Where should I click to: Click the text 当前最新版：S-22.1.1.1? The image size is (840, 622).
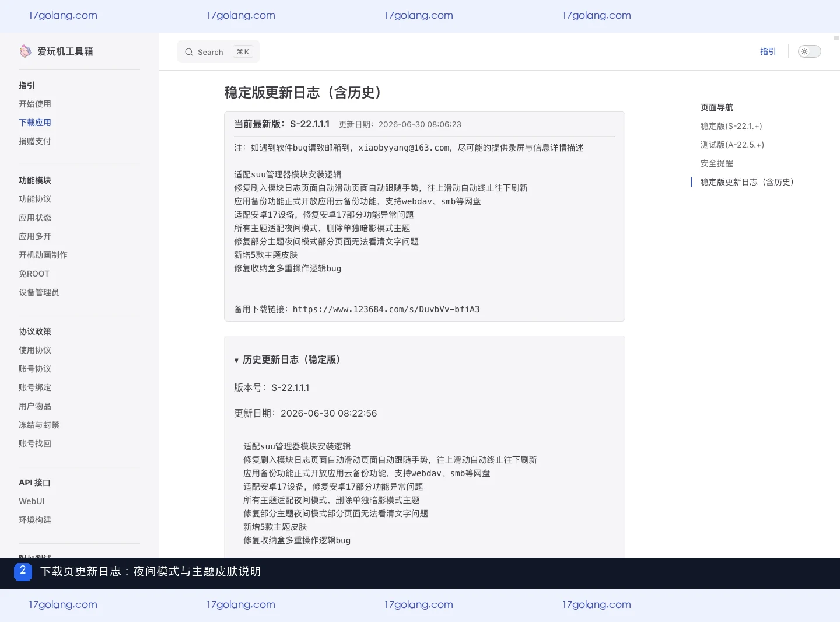[282, 124]
